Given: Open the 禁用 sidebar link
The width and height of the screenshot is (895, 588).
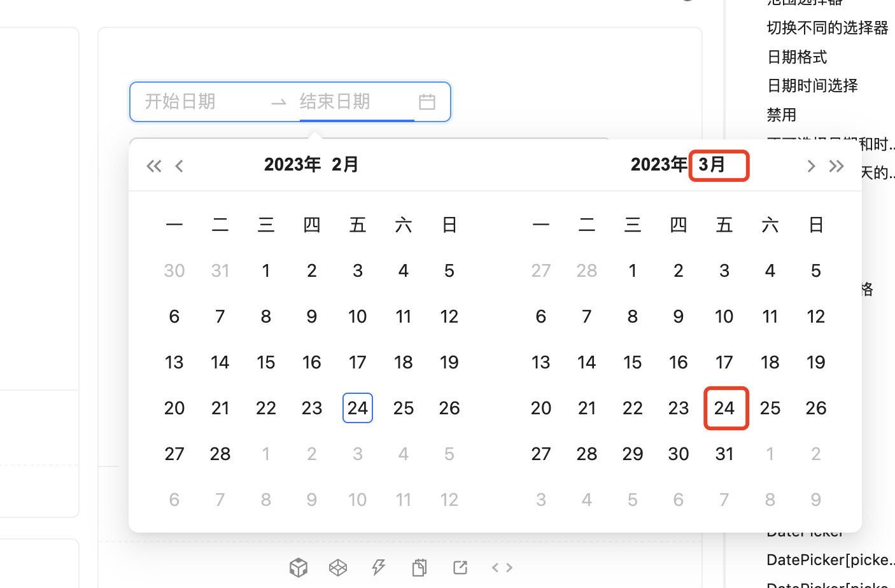Looking at the screenshot, I should [782, 115].
